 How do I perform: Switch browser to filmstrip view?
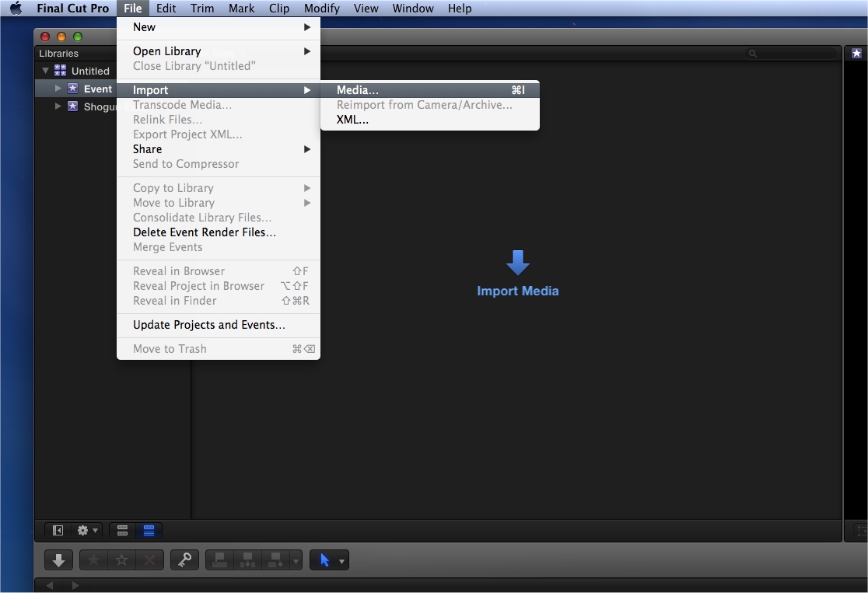[x=122, y=530]
